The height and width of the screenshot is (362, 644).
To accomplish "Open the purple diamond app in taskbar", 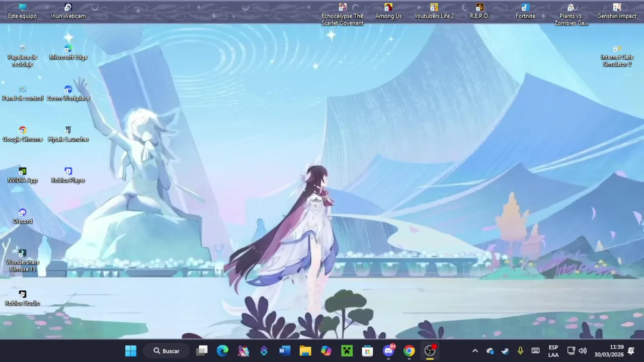I will tap(264, 351).
